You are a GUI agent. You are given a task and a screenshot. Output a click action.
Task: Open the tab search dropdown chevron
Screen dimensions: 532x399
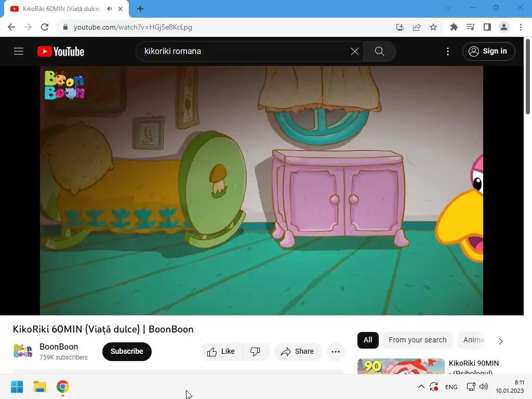pos(448,7)
